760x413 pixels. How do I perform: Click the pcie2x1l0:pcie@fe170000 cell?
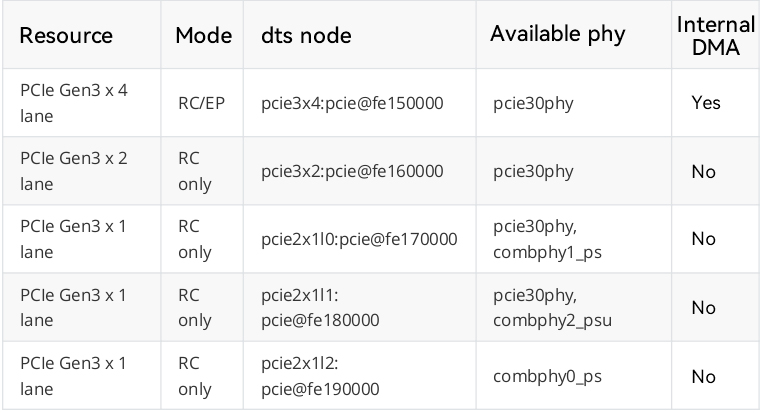pos(359,239)
